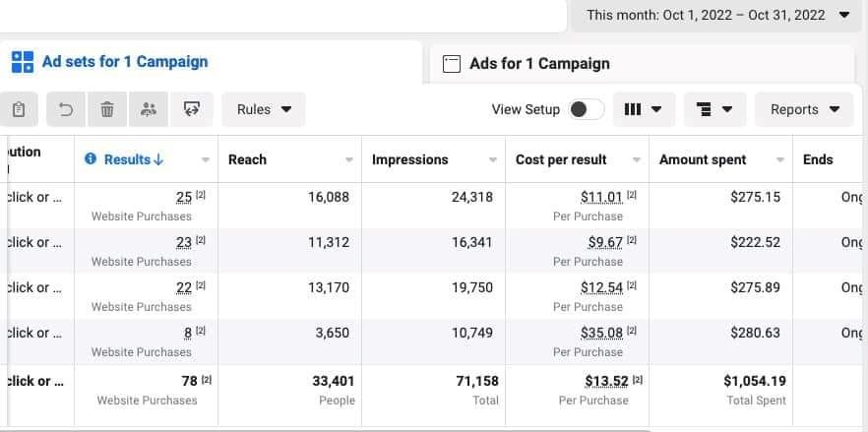Click the info icon beside Results
The image size is (868, 432).
click(x=91, y=159)
